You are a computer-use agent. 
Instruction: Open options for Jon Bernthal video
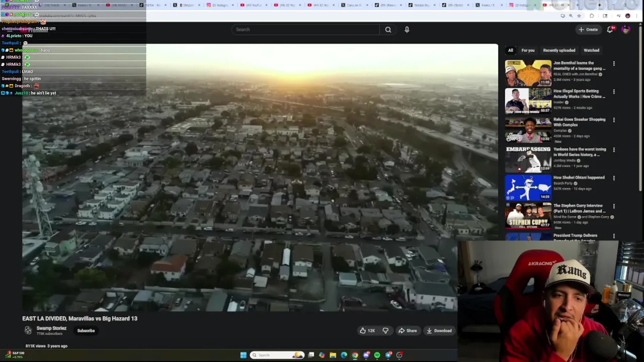(x=614, y=64)
